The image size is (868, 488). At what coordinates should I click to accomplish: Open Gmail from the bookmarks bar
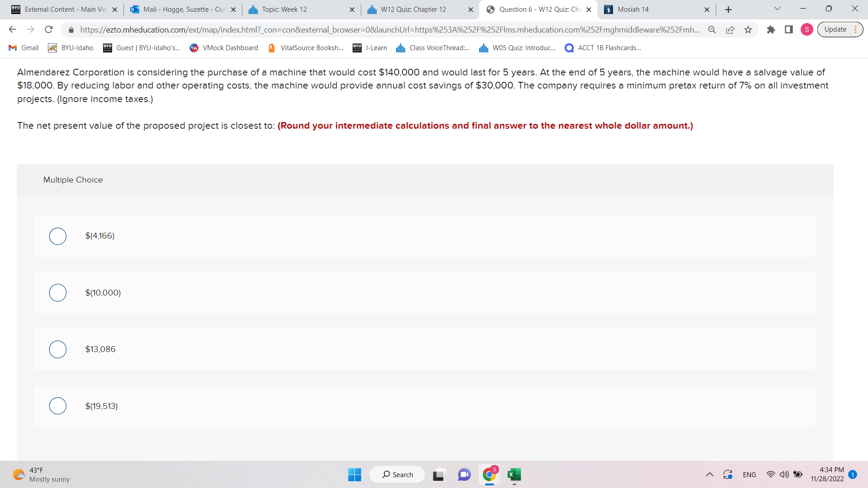(x=23, y=47)
